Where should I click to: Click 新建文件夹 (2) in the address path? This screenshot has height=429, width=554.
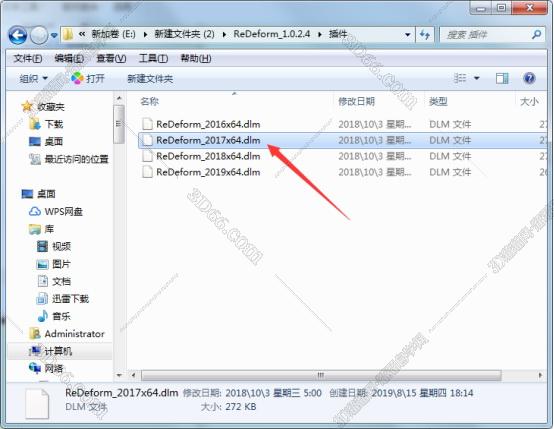184,34
